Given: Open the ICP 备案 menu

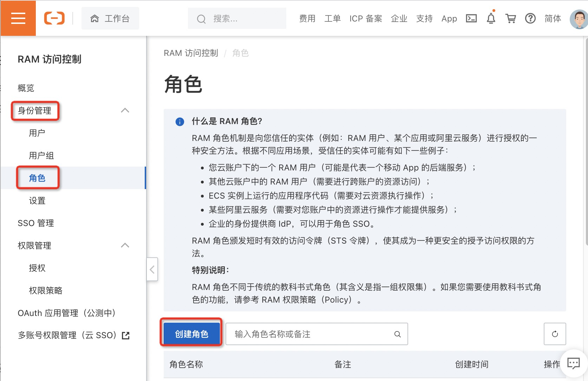Looking at the screenshot, I should pyautogui.click(x=366, y=18).
